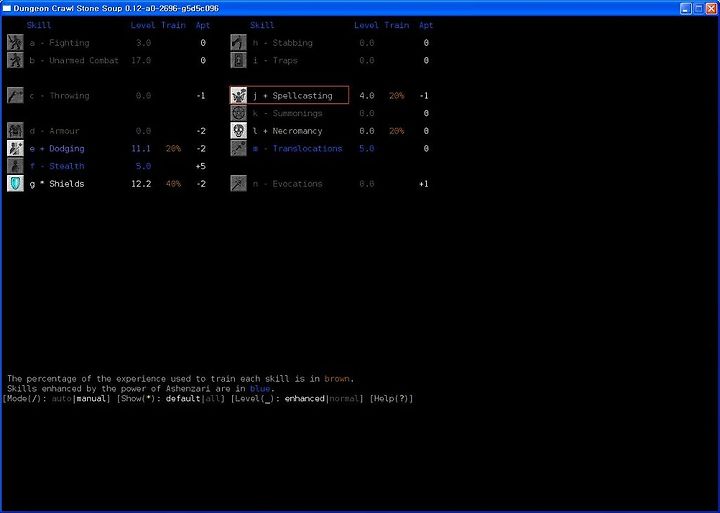Click the word 'blue' in the Ashenzari hint

[260, 389]
